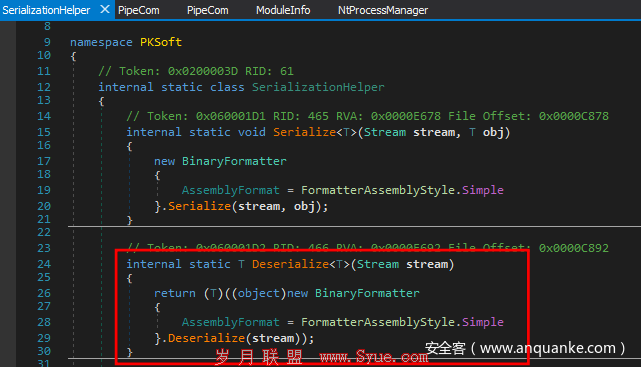Image resolution: width=641 pixels, height=367 pixels.
Task: Click line number 24 in the gutter
Action: [44, 264]
